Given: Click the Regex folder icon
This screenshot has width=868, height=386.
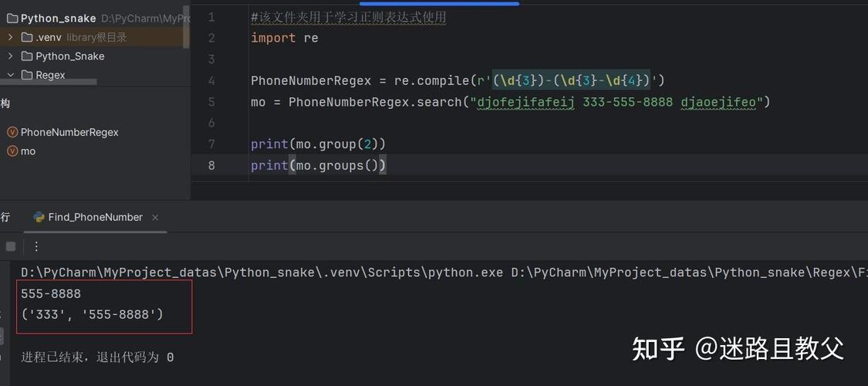Looking at the screenshot, I should [26, 76].
